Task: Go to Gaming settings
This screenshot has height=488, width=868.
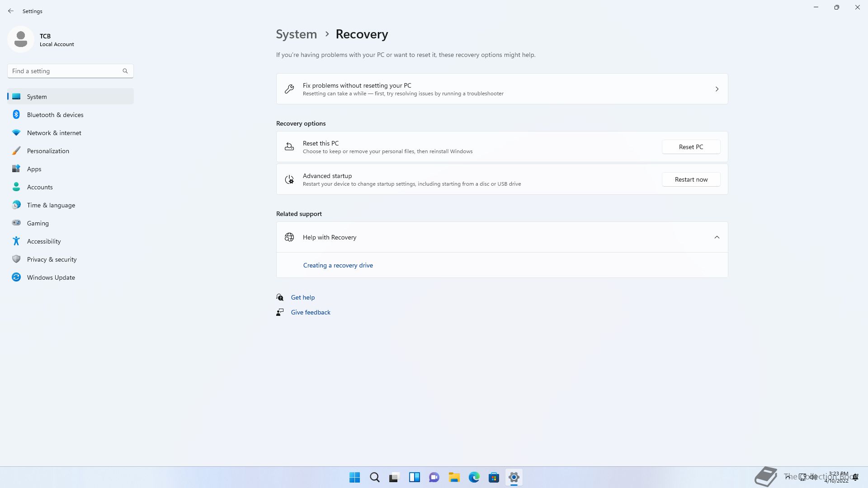Action: point(71,223)
